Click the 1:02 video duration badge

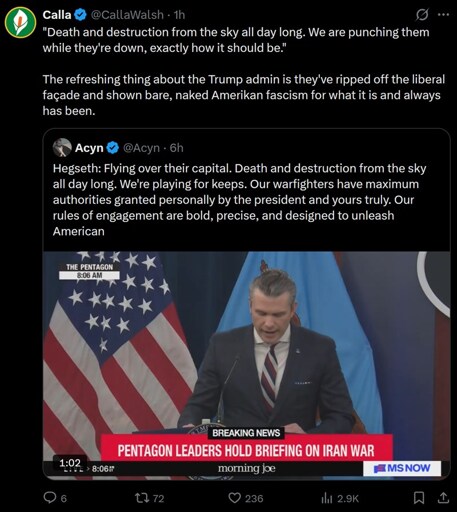tap(70, 463)
